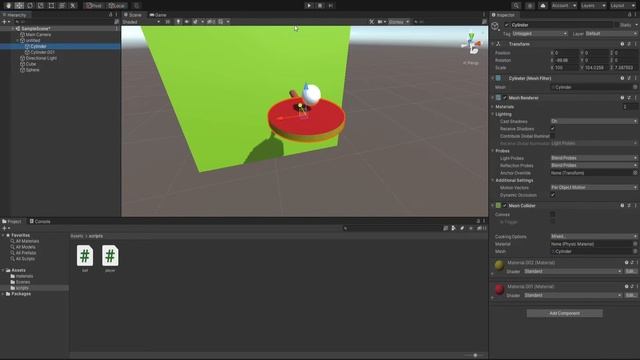Switch to the Scene tab

133,15
